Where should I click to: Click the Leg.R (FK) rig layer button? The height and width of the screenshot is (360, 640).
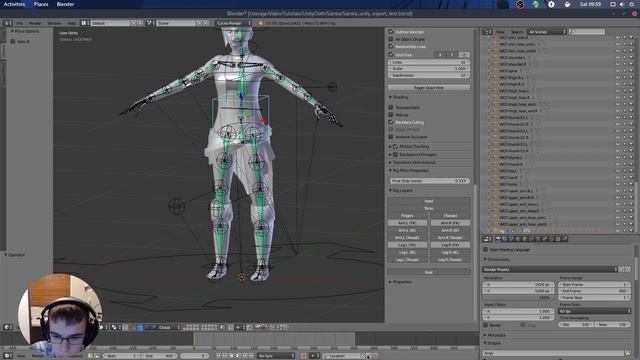coord(450,245)
